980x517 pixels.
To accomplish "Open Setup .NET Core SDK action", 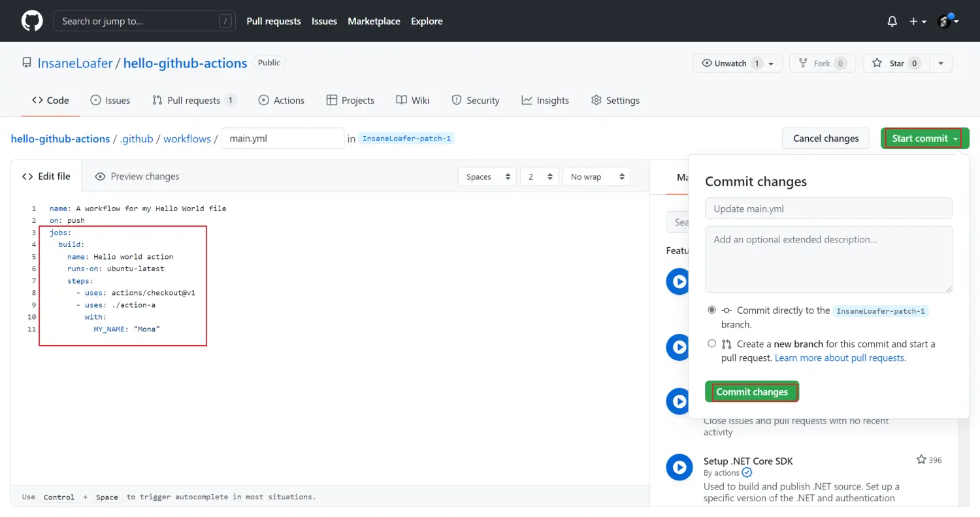I will pyautogui.click(x=748, y=461).
